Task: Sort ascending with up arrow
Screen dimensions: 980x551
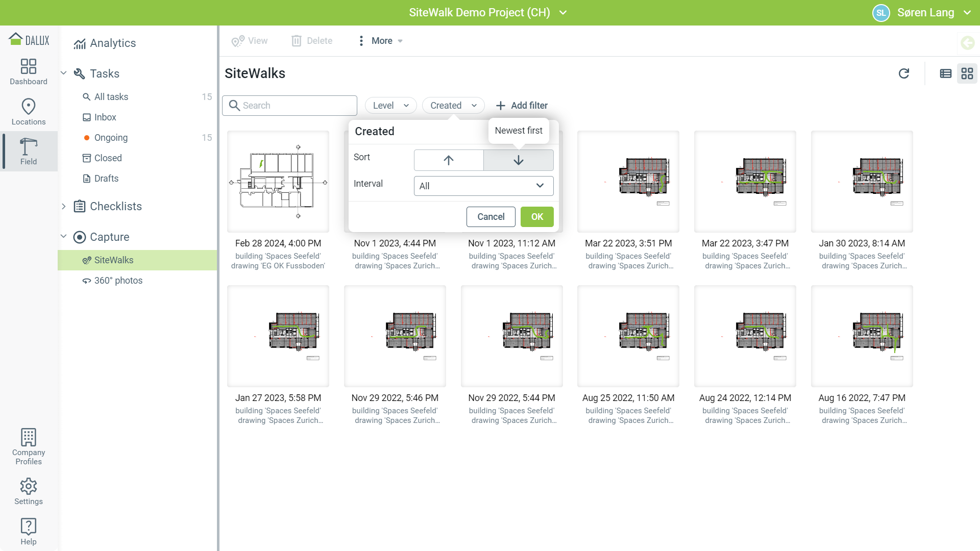Action: point(449,160)
